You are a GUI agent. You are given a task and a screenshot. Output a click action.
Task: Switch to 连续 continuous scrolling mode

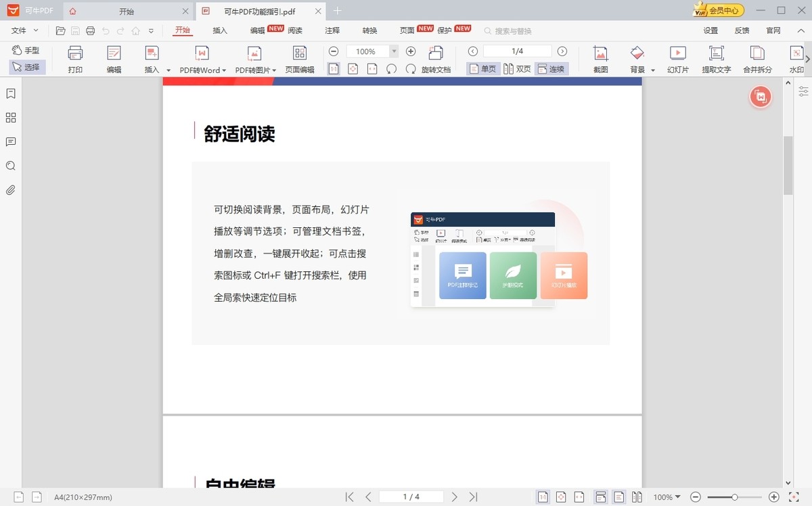click(555, 68)
